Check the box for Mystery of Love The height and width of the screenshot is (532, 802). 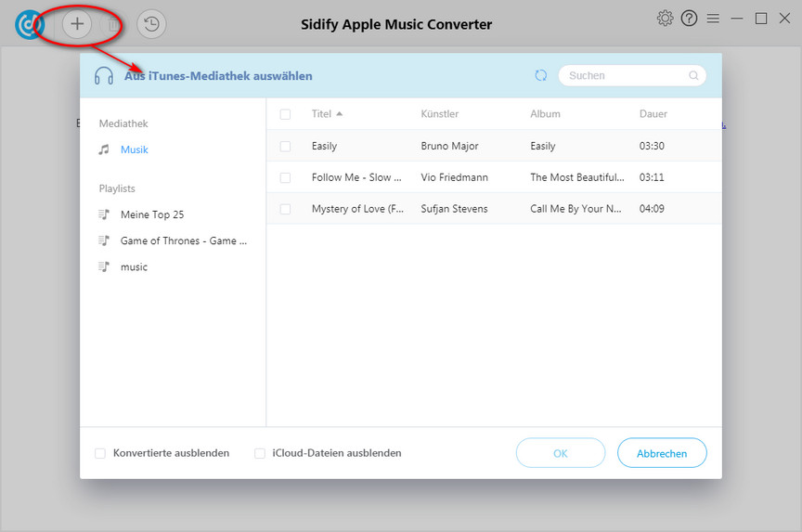[285, 209]
